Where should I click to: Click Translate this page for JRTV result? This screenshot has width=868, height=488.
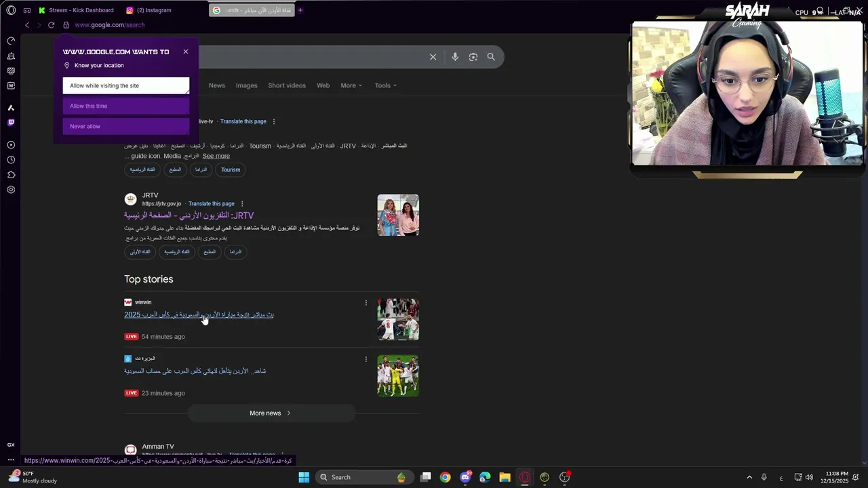(212, 203)
